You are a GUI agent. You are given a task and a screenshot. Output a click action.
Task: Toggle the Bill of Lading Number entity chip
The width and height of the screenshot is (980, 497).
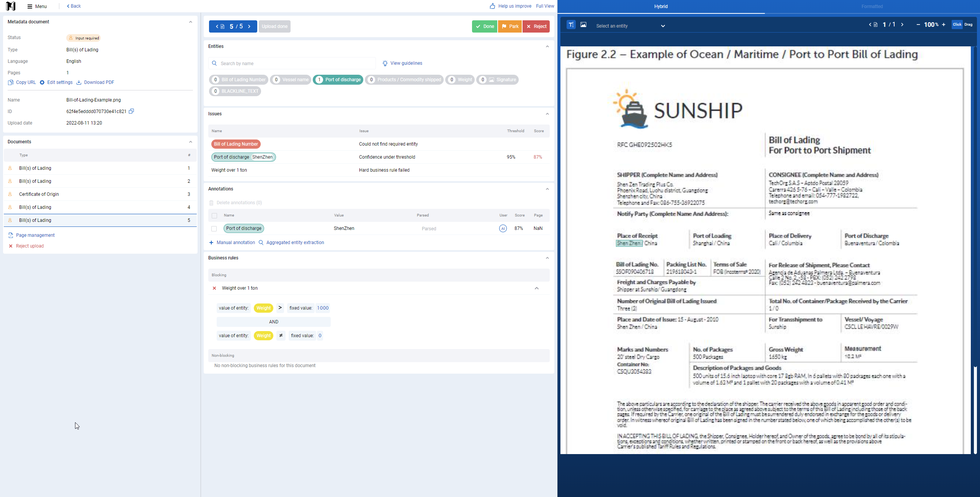point(238,80)
